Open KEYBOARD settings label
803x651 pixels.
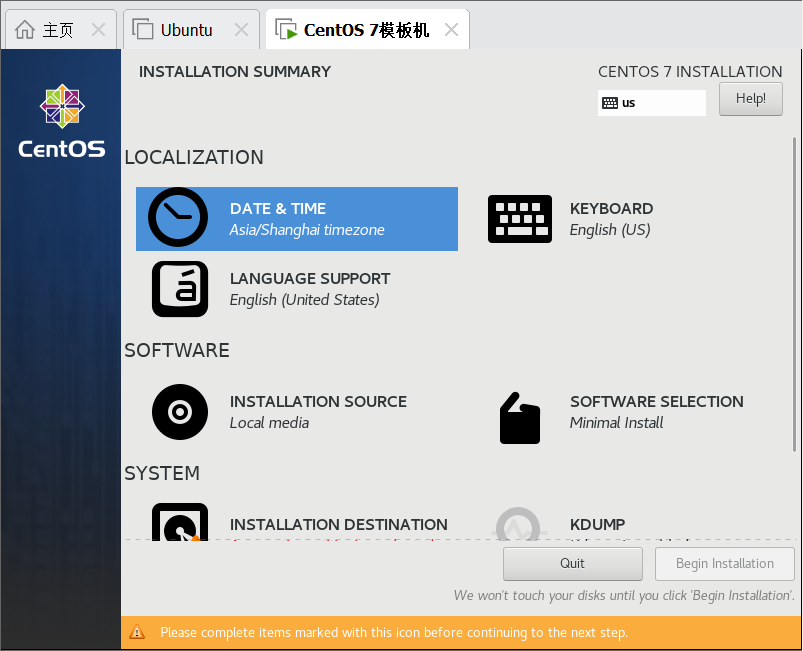pyautogui.click(x=611, y=208)
